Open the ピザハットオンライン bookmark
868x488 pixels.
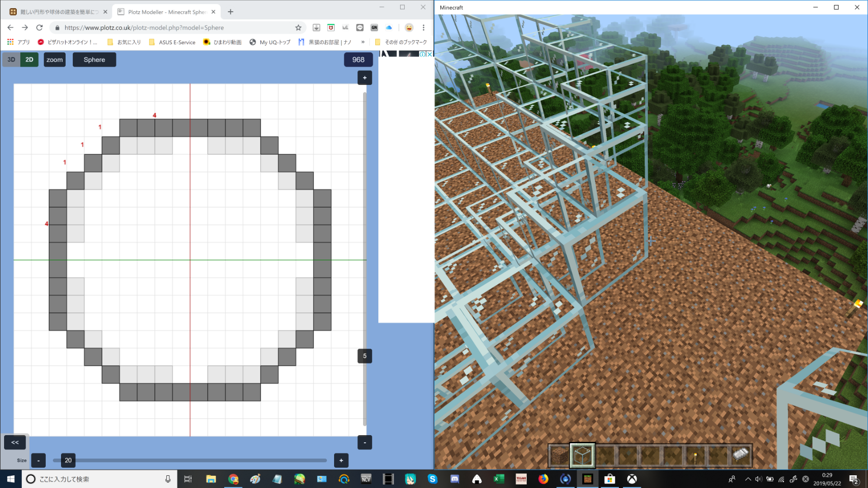click(68, 42)
